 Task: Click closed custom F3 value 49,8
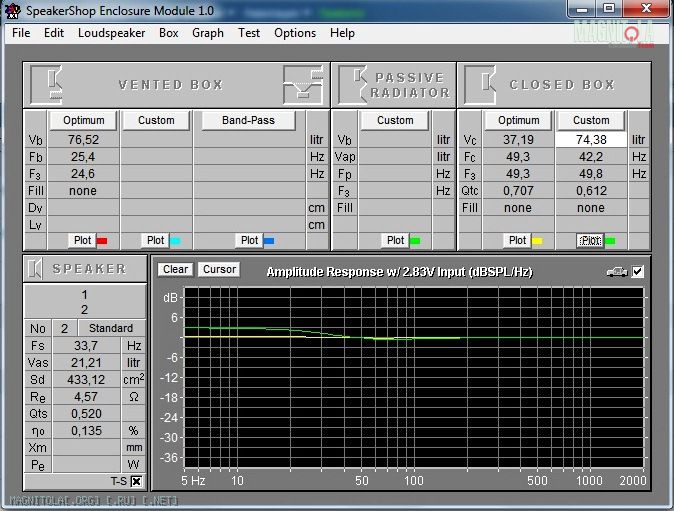click(x=591, y=174)
